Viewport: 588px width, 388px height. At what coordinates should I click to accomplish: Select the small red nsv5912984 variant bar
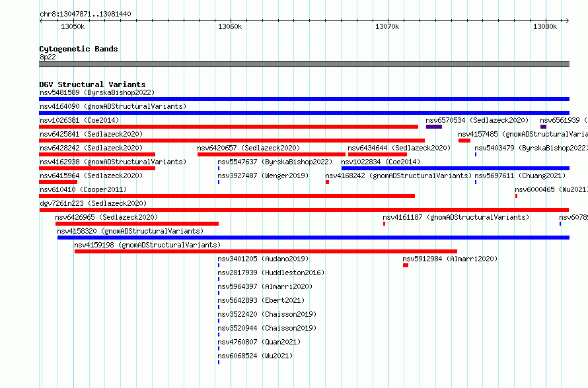[x=406, y=265]
